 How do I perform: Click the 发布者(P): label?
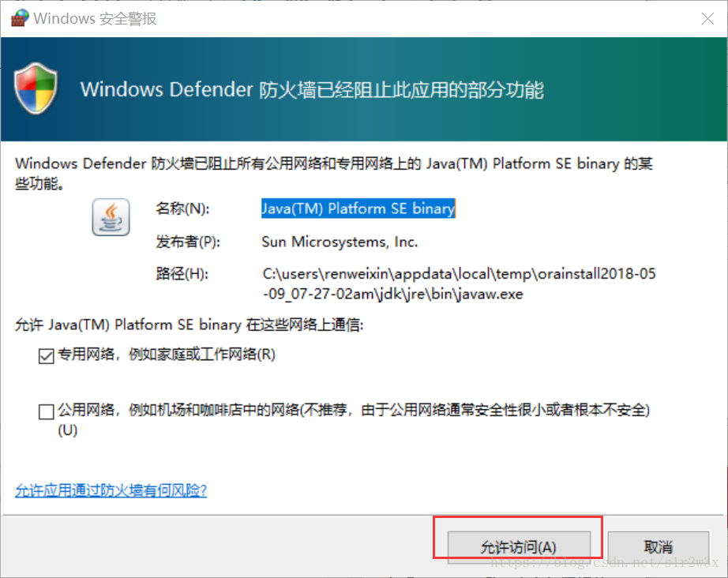click(x=188, y=242)
